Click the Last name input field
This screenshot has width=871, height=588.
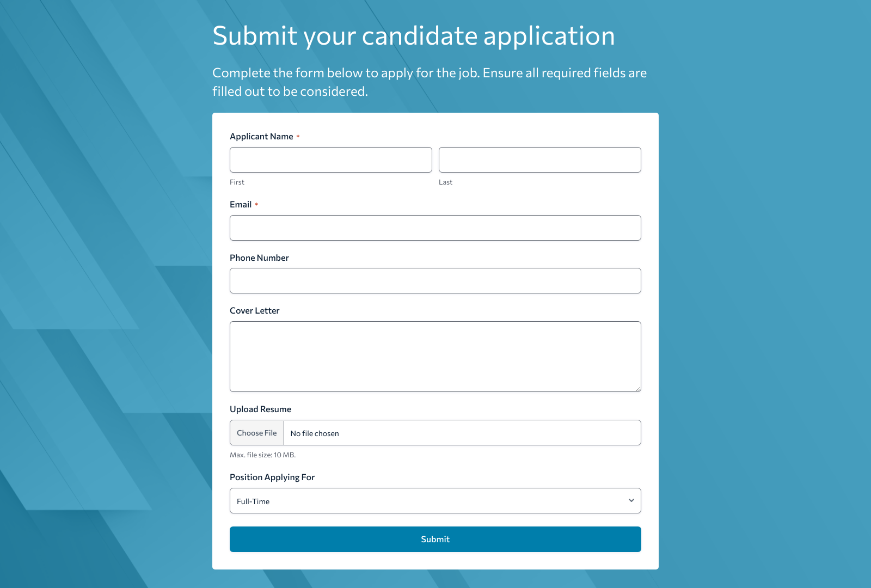pos(539,160)
